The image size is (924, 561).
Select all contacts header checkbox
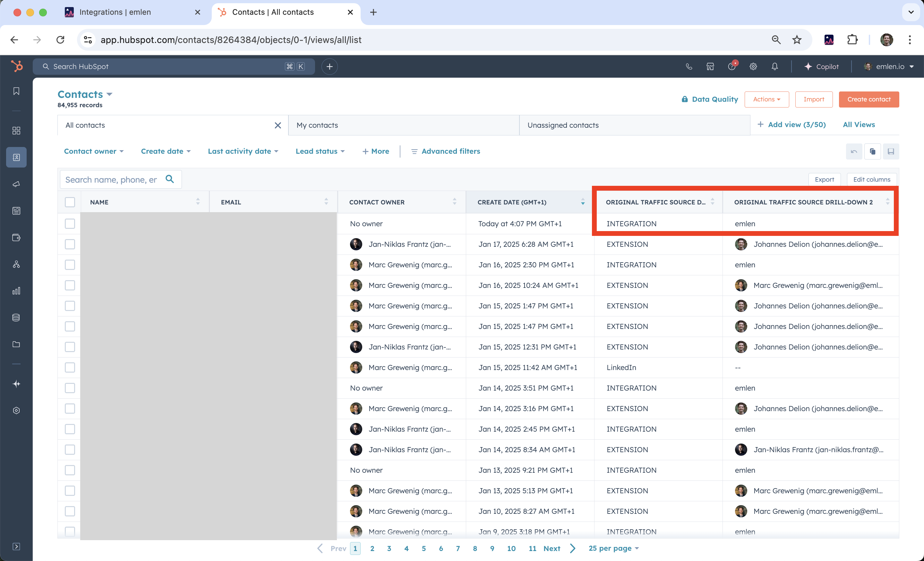pyautogui.click(x=70, y=202)
